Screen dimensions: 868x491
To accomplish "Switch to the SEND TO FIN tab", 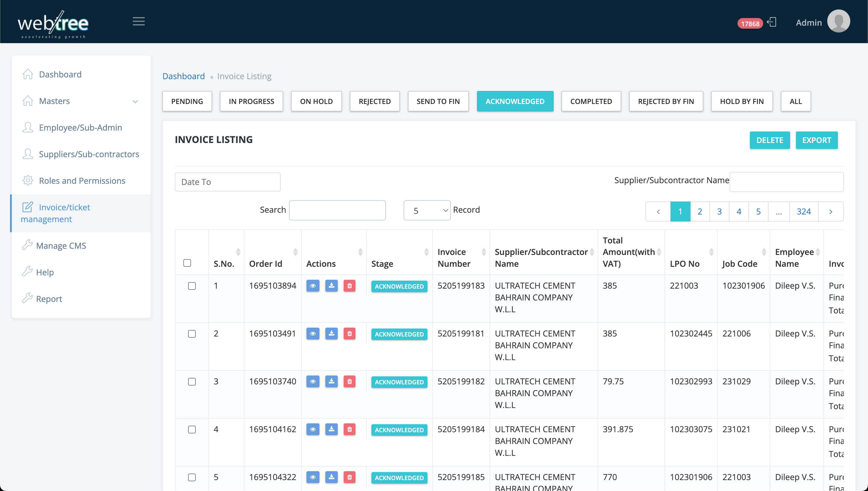I will (x=438, y=102).
